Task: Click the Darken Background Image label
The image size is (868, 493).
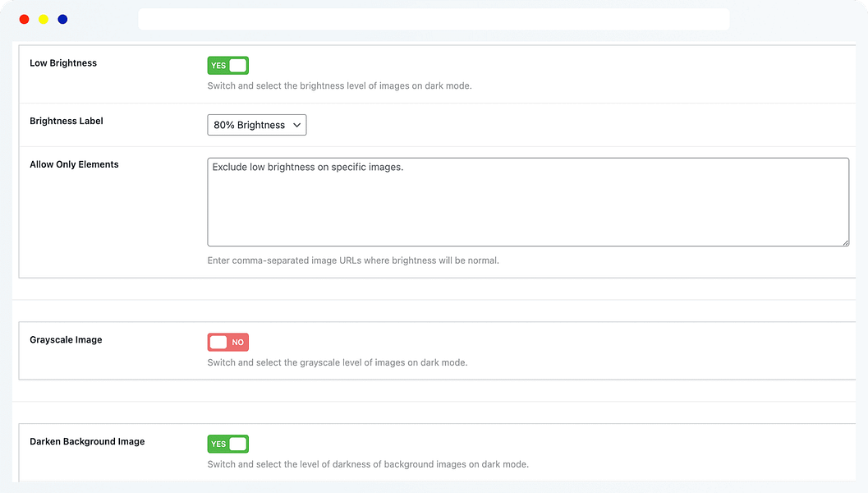Action: point(87,441)
